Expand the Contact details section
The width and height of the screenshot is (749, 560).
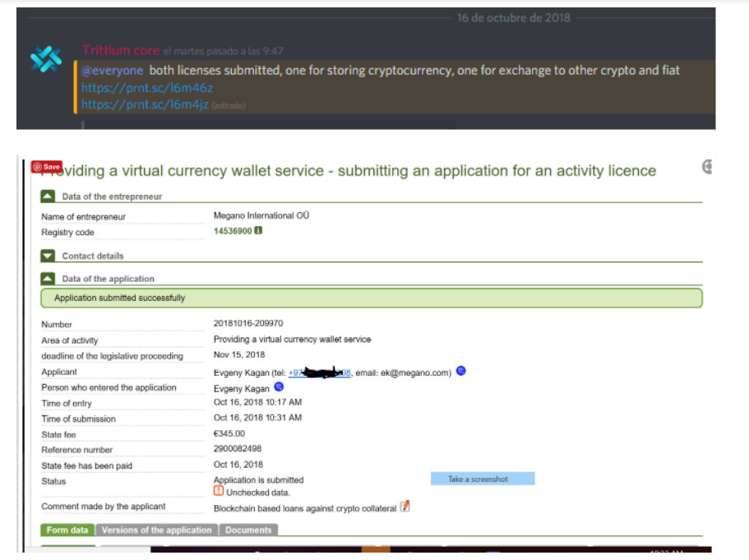tap(48, 256)
